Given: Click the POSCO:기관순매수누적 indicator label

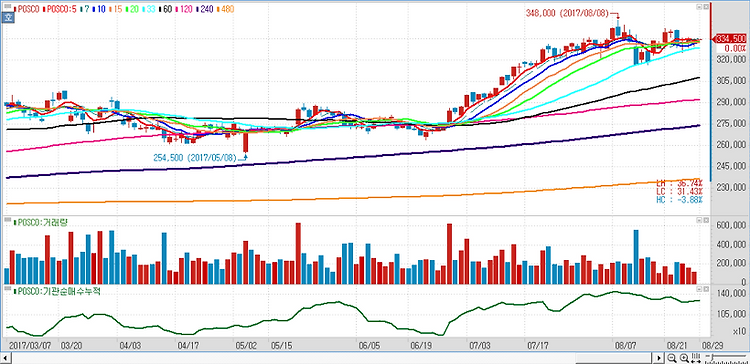Looking at the screenshot, I should [x=56, y=291].
